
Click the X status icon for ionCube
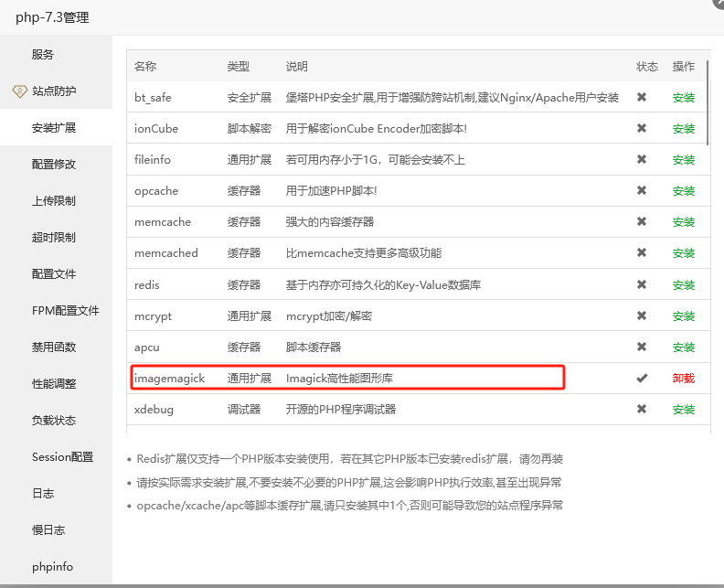pyautogui.click(x=642, y=128)
